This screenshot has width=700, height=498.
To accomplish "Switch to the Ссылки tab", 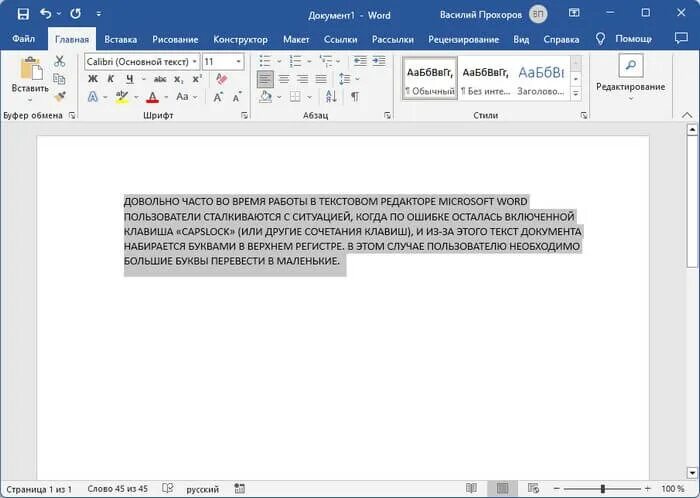I will [x=341, y=39].
